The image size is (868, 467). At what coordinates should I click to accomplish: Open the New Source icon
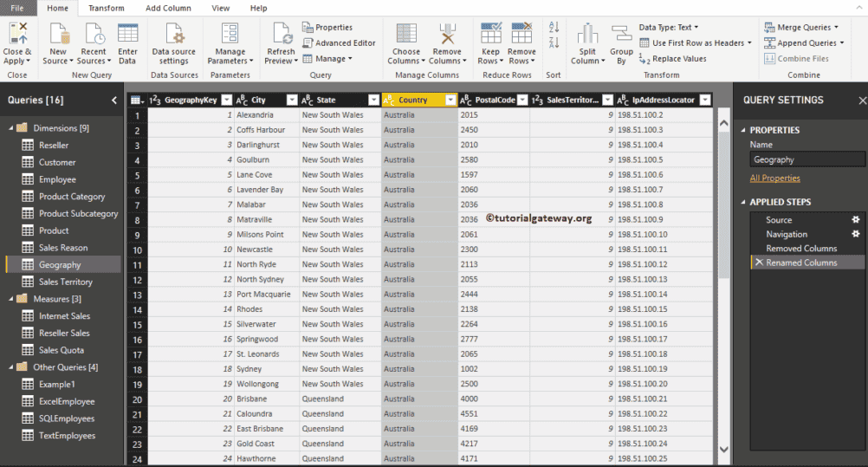point(58,33)
